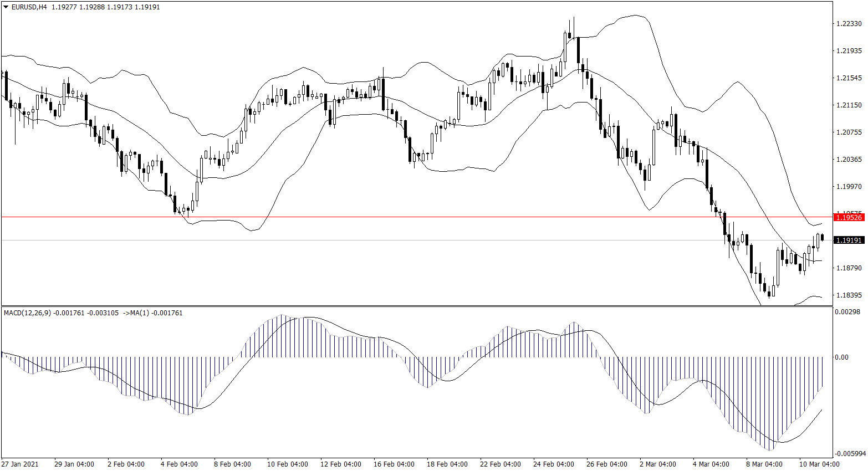868x471 pixels.
Task: Click the MACD zero level 0.00 label
Action: 841,357
